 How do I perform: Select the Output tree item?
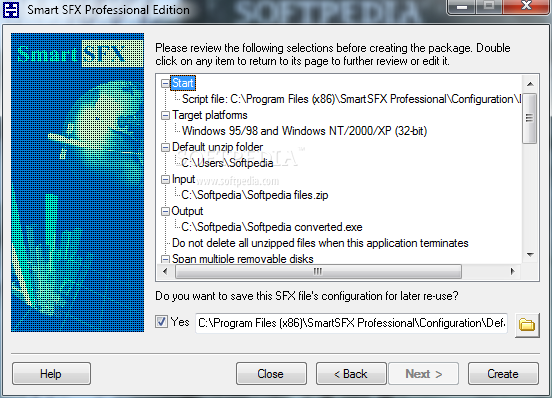(x=187, y=211)
